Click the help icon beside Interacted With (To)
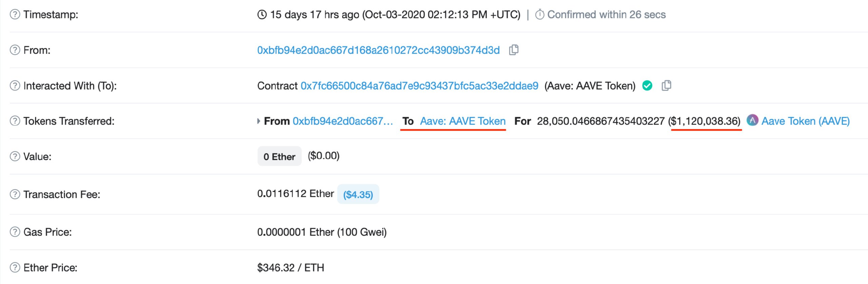 point(15,86)
